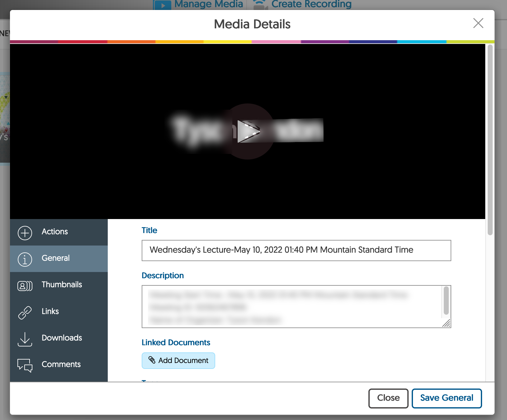Click inside the Description text area
507x420 pixels.
291,307
